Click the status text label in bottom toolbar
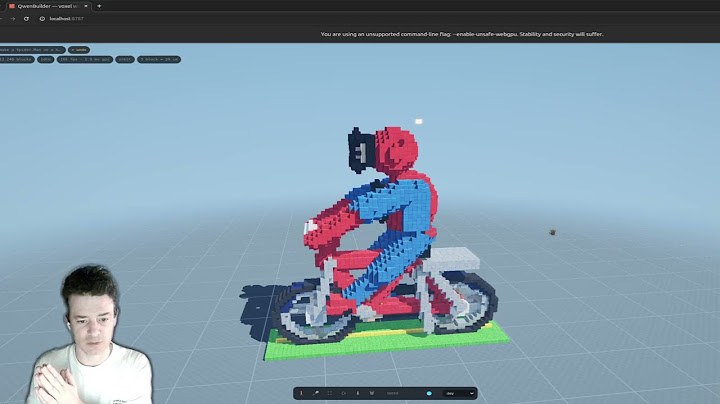720x404 pixels. 393,393
